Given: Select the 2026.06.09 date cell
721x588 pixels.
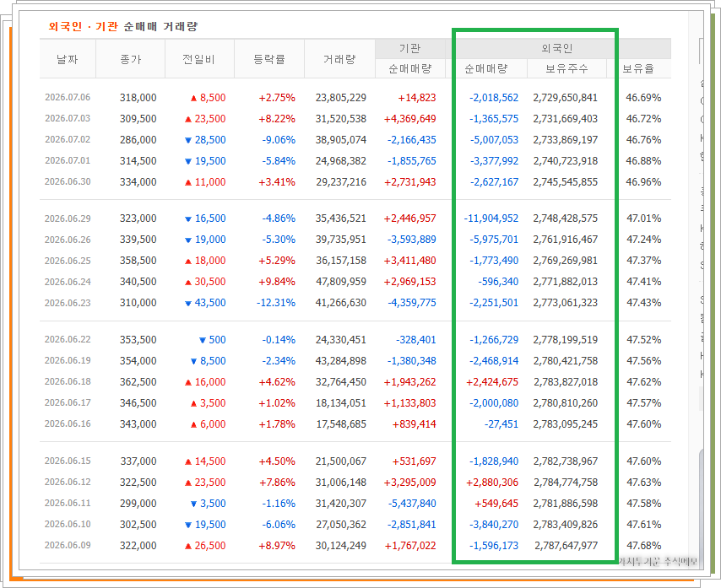Looking at the screenshot, I should coord(68,545).
